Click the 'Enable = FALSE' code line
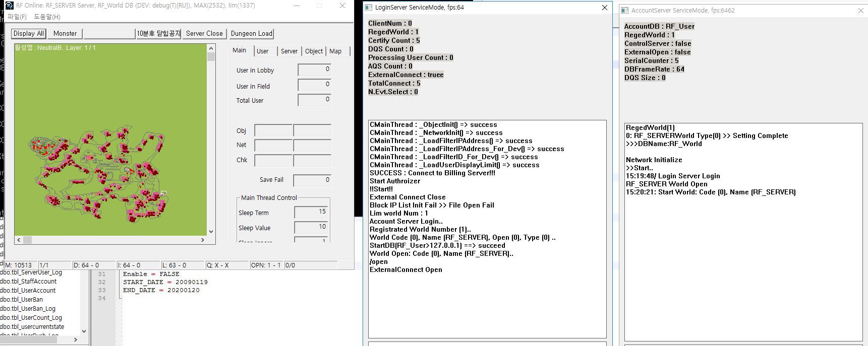 tap(151, 274)
